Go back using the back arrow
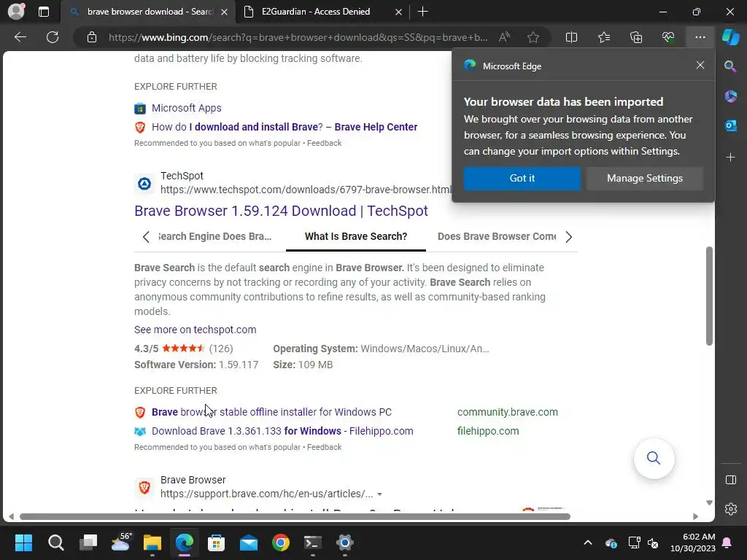747x560 pixels. click(20, 37)
